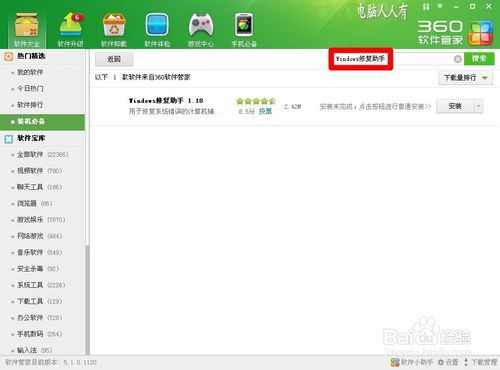Click the 投票 vote link
Viewport: 500px width, 370px height.
point(265,111)
